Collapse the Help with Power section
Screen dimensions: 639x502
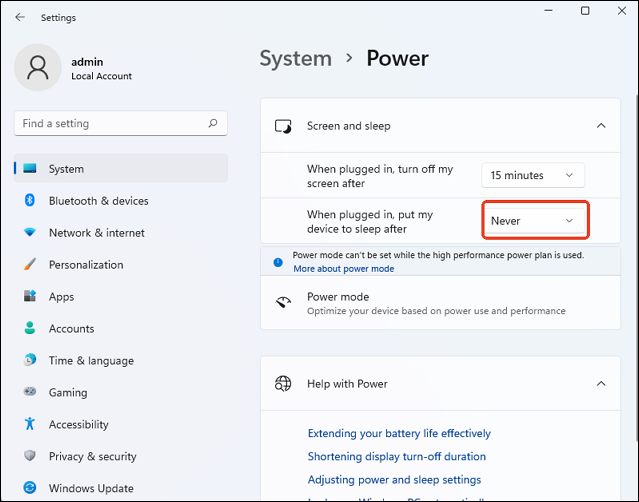600,383
